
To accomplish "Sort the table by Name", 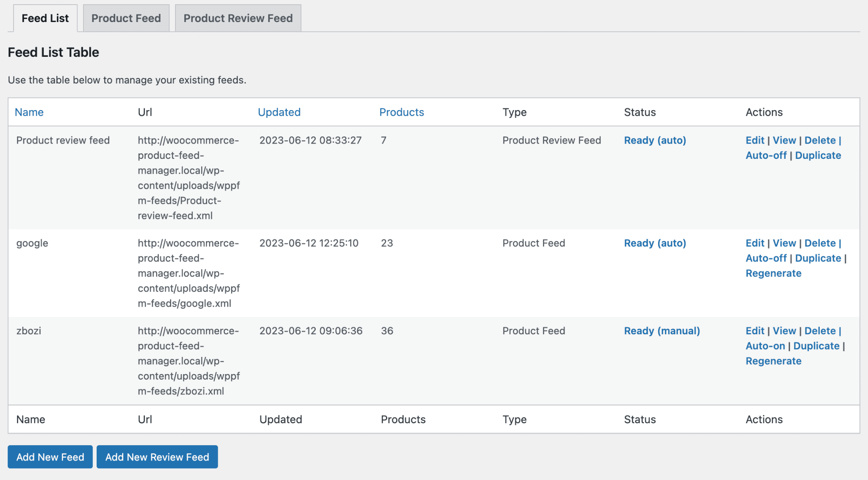I will click(x=29, y=112).
